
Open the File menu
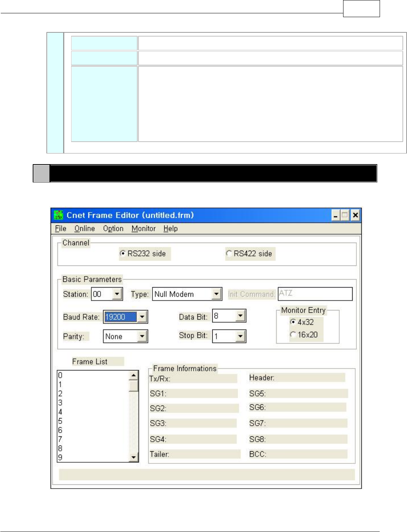(60, 228)
